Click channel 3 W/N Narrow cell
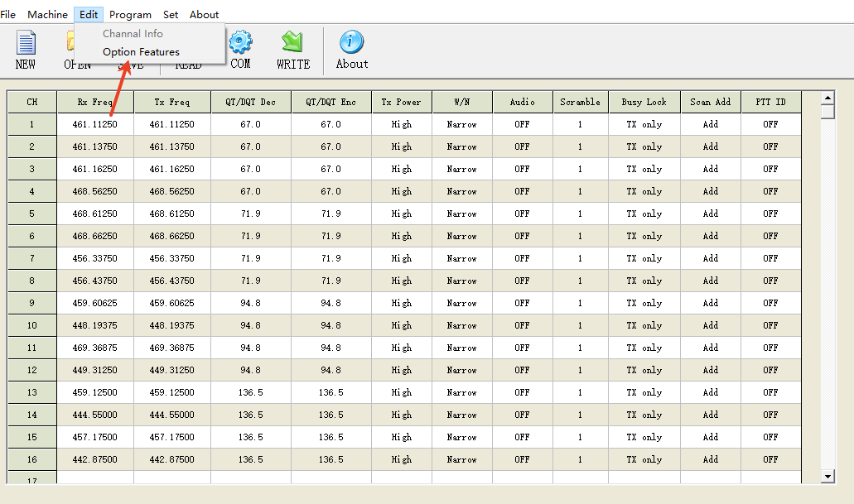 (x=461, y=169)
